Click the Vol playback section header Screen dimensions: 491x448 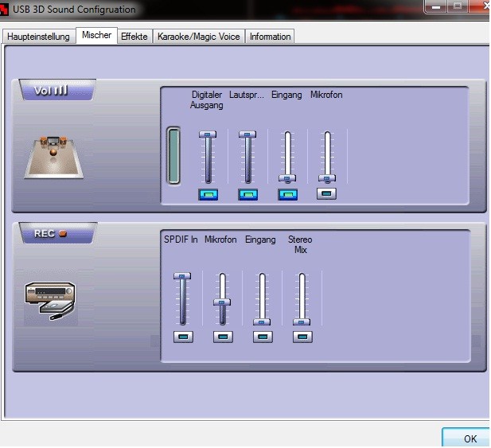[x=57, y=90]
